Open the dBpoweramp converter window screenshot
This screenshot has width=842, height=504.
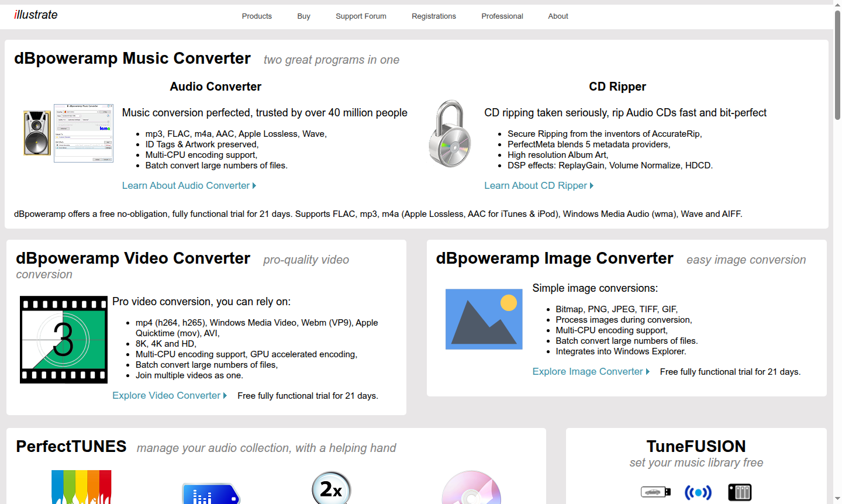click(x=84, y=133)
